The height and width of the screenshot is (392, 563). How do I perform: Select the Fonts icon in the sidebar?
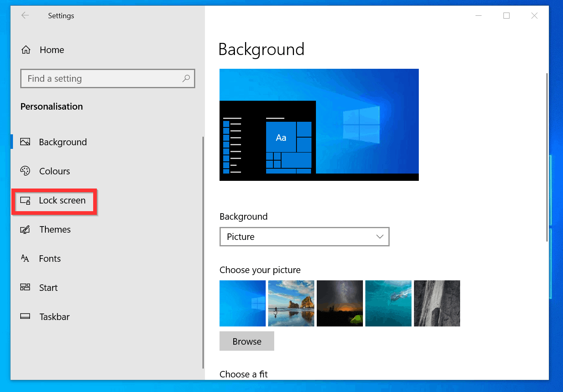tap(25, 259)
